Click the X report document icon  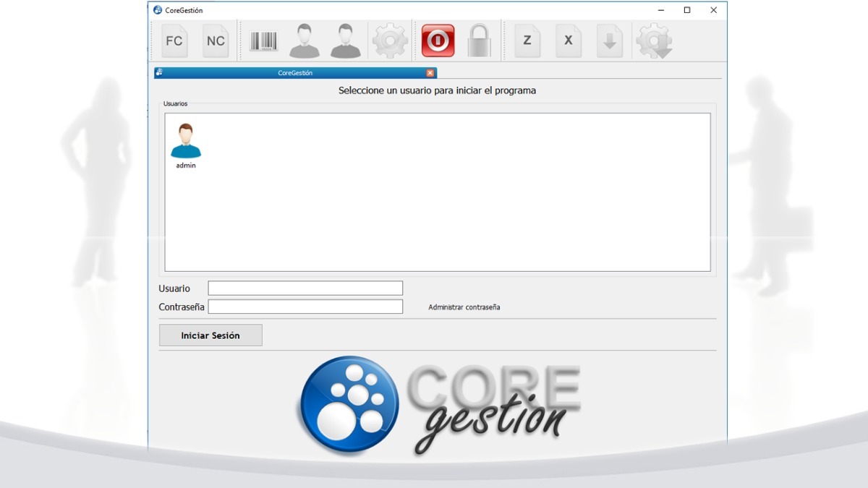[569, 41]
